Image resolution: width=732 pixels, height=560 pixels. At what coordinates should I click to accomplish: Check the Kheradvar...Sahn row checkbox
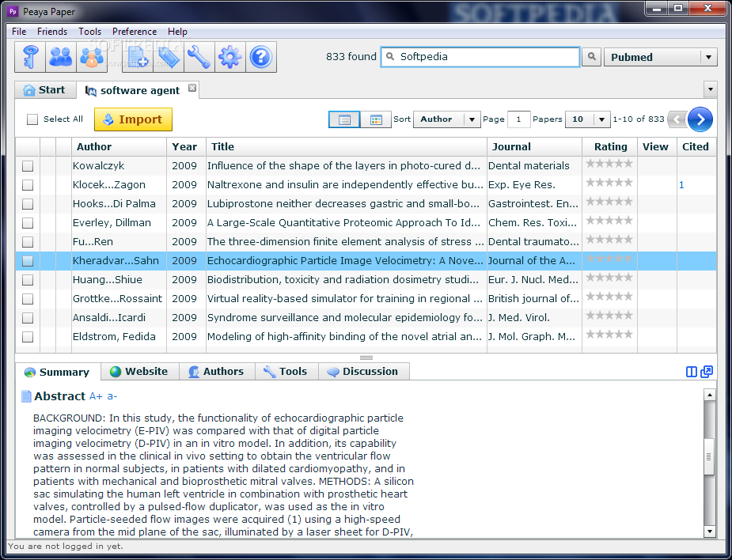[28, 261]
